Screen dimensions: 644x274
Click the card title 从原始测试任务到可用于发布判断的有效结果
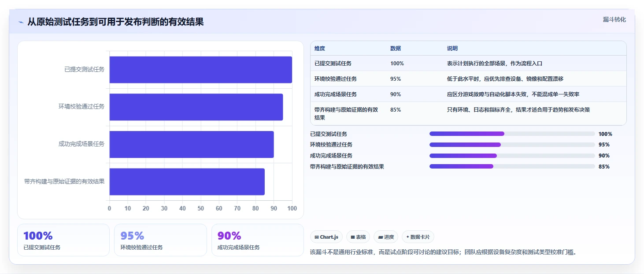[115, 22]
